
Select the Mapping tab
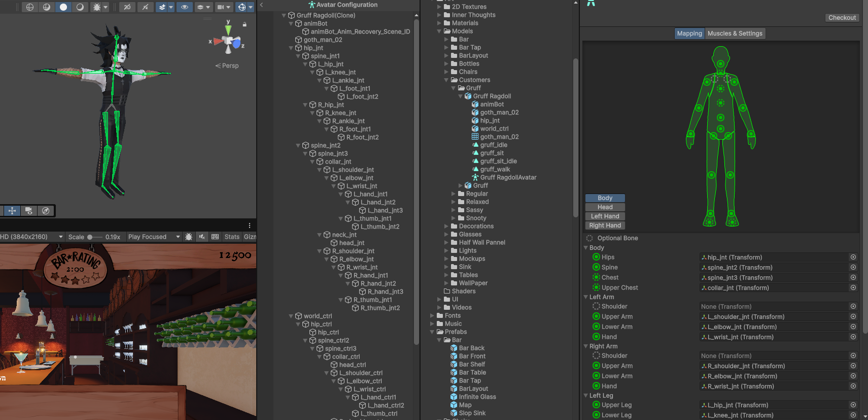click(689, 34)
